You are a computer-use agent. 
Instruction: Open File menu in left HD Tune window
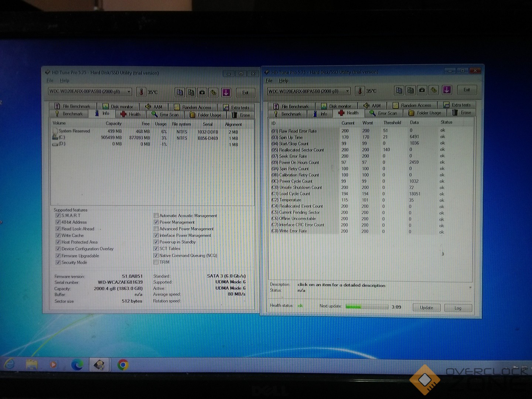point(50,81)
